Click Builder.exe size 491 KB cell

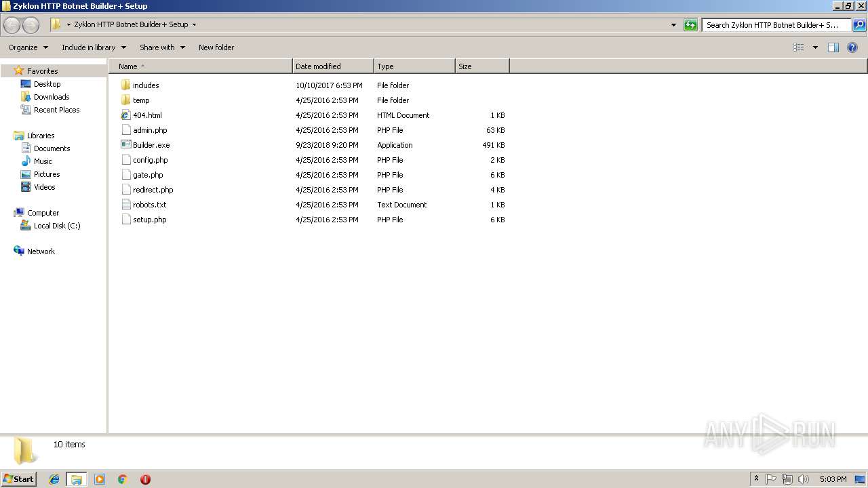pos(494,145)
